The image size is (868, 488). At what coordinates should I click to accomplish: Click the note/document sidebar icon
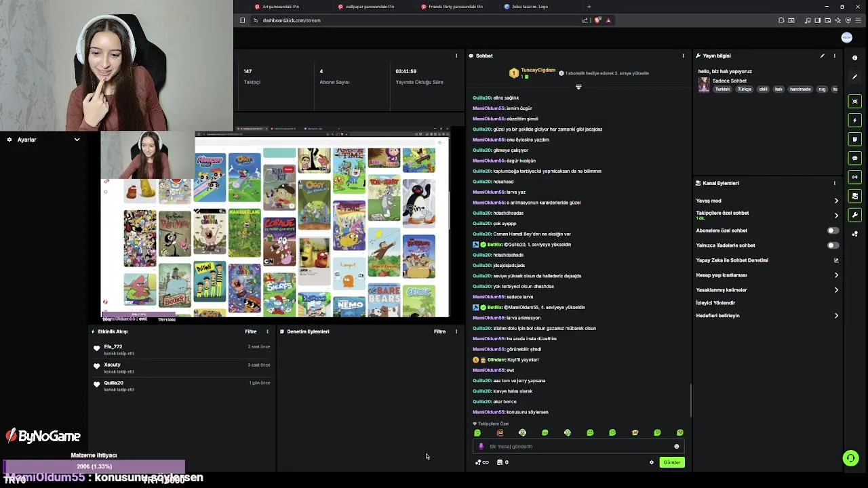tap(854, 139)
